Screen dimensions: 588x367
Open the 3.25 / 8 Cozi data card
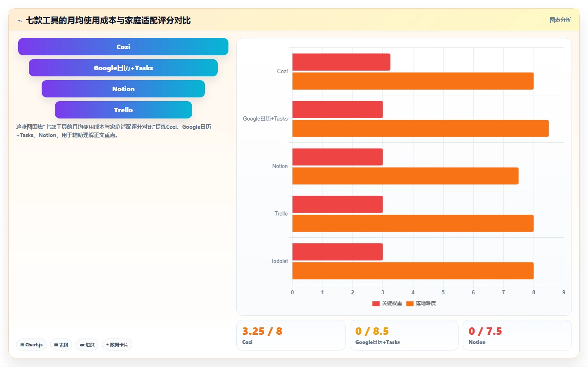[291, 335]
